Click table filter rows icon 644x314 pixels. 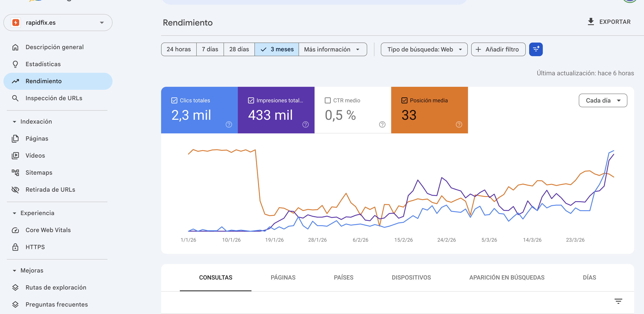click(618, 301)
